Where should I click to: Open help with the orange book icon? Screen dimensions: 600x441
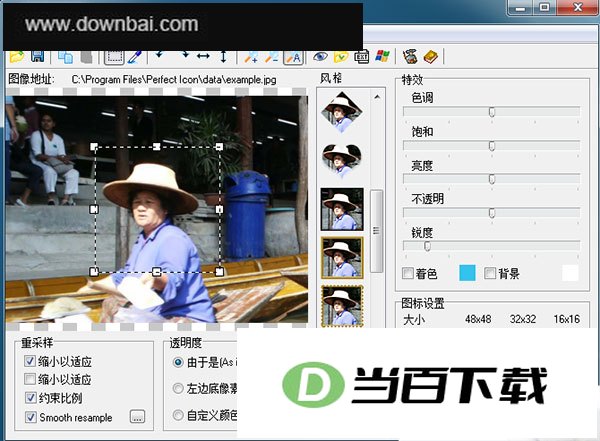(x=431, y=57)
